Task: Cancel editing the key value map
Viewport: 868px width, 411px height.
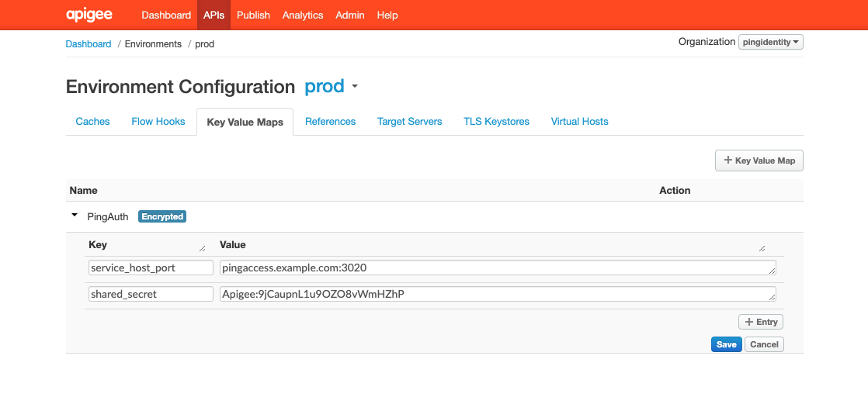Action: point(764,344)
